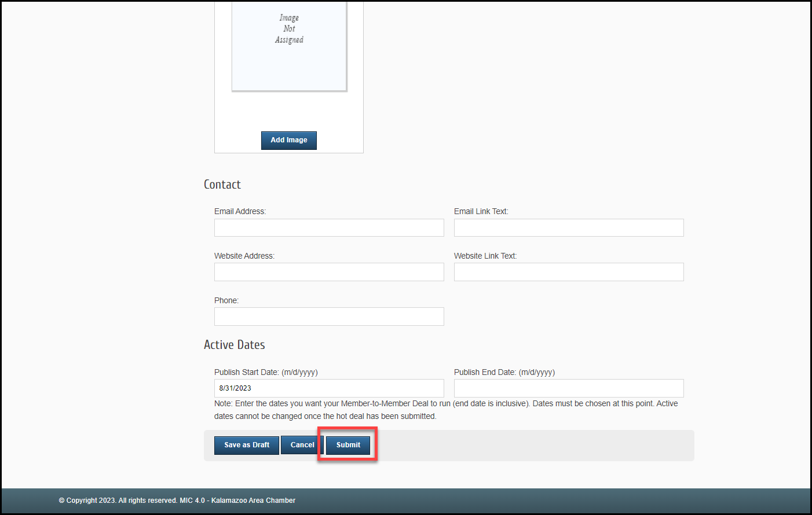This screenshot has height=515, width=812.
Task: Cancel the hot deal form
Action: click(x=302, y=445)
